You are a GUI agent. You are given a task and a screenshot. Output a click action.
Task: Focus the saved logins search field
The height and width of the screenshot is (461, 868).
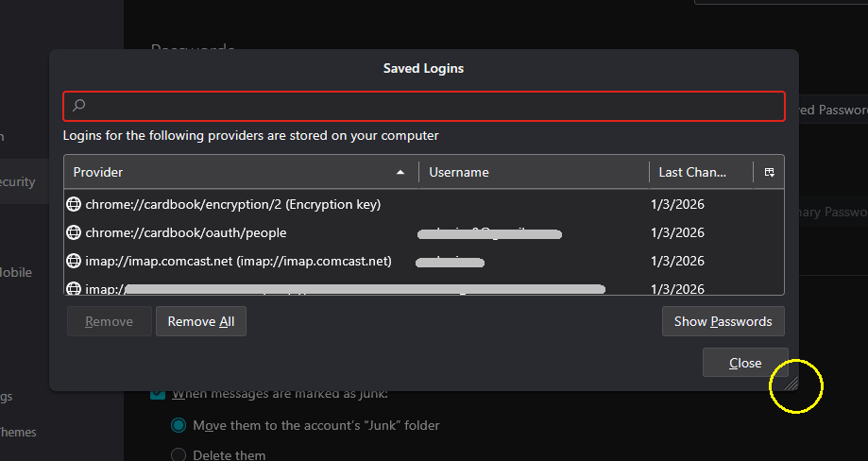[425, 106]
